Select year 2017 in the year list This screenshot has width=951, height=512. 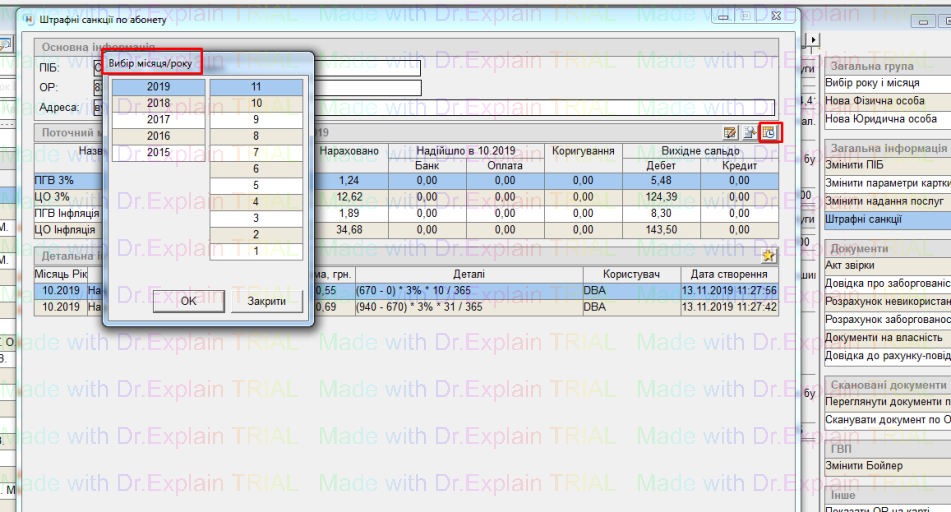158,120
